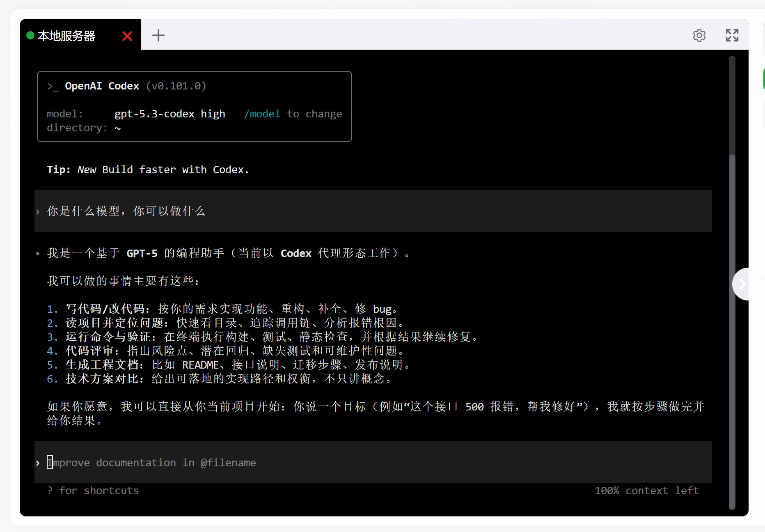
Task: Click the 'directory: ~' line
Action: pyautogui.click(x=84, y=128)
